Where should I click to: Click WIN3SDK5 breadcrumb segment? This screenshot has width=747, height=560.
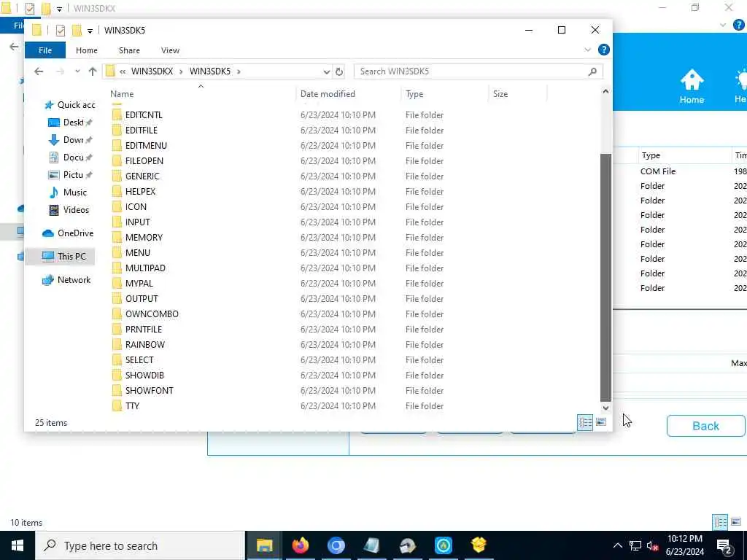point(209,71)
